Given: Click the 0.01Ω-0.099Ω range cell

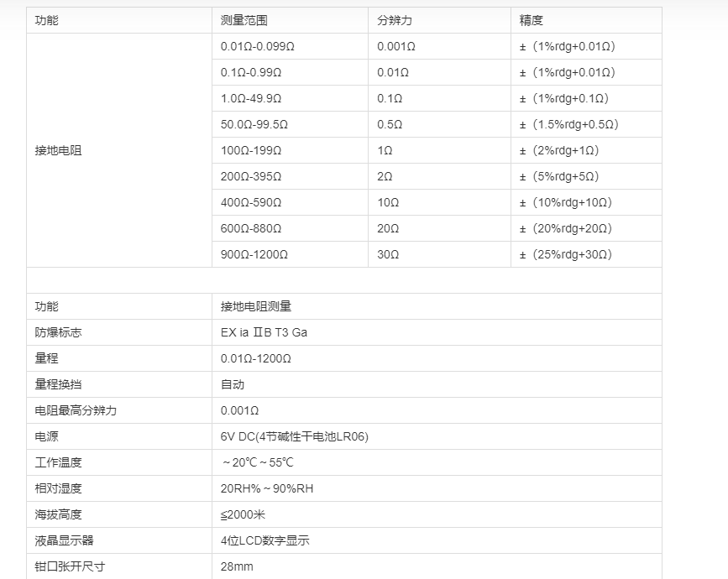Looking at the screenshot, I should coord(257,47).
